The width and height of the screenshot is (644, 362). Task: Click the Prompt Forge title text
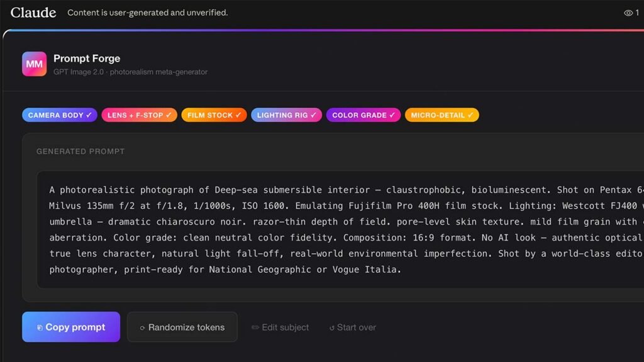coord(87,58)
